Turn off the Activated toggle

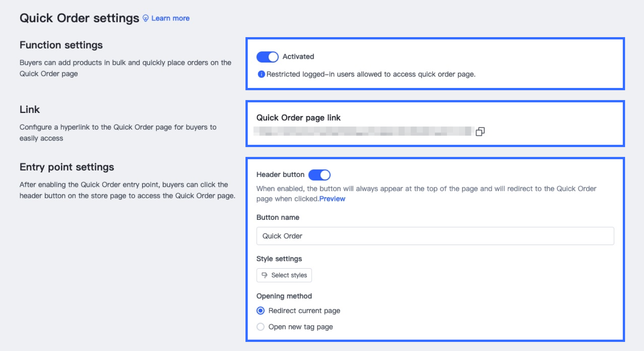(267, 57)
